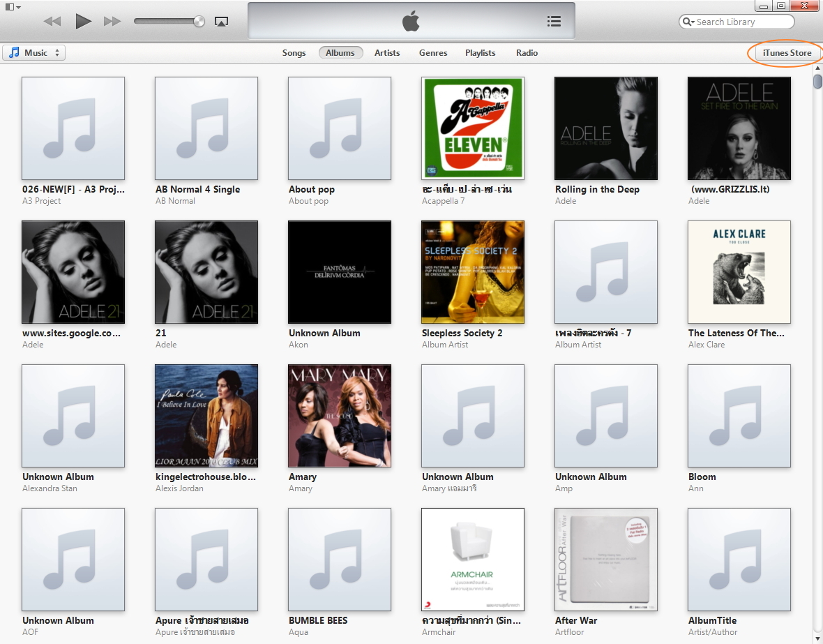Screen dimensions: 823x644
Task: Click the artist name "Armchair"
Action: [439, 632]
